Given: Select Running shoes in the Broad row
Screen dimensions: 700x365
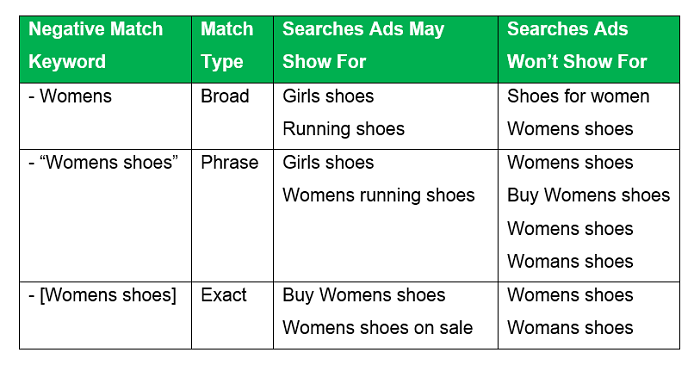Looking at the screenshot, I should click(x=343, y=129).
